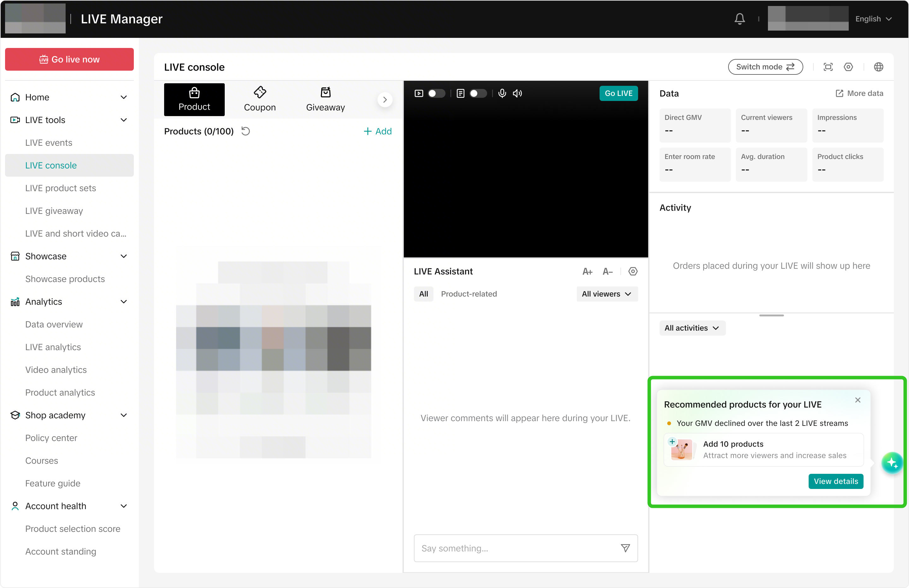
Task: Select the All comments tab
Action: [x=423, y=294]
